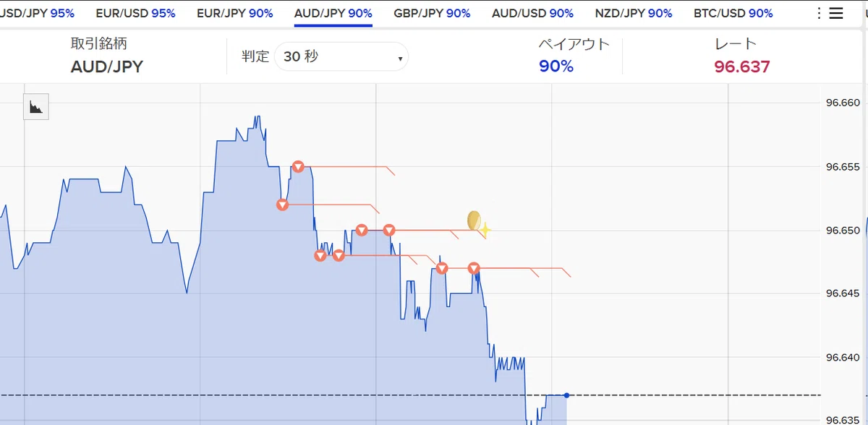Viewport: 868px width, 425px height.
Task: Select the trade arrow marker at the 96.652 level
Action: coord(283,205)
